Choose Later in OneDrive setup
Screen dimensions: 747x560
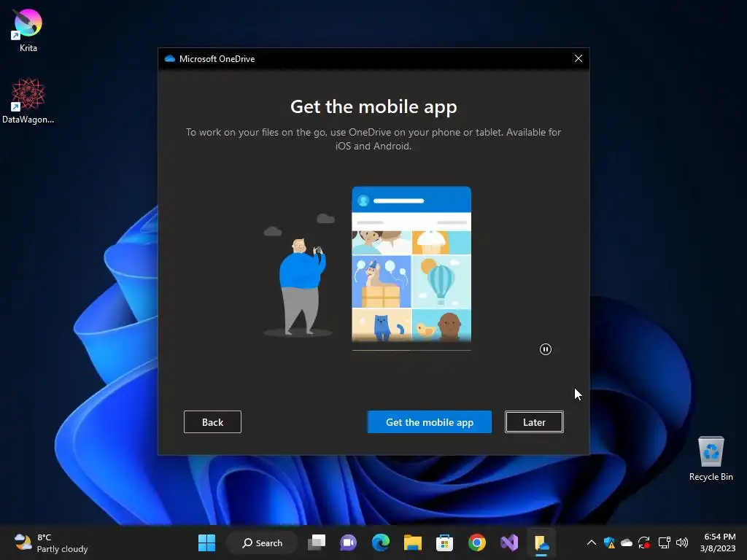click(x=534, y=422)
